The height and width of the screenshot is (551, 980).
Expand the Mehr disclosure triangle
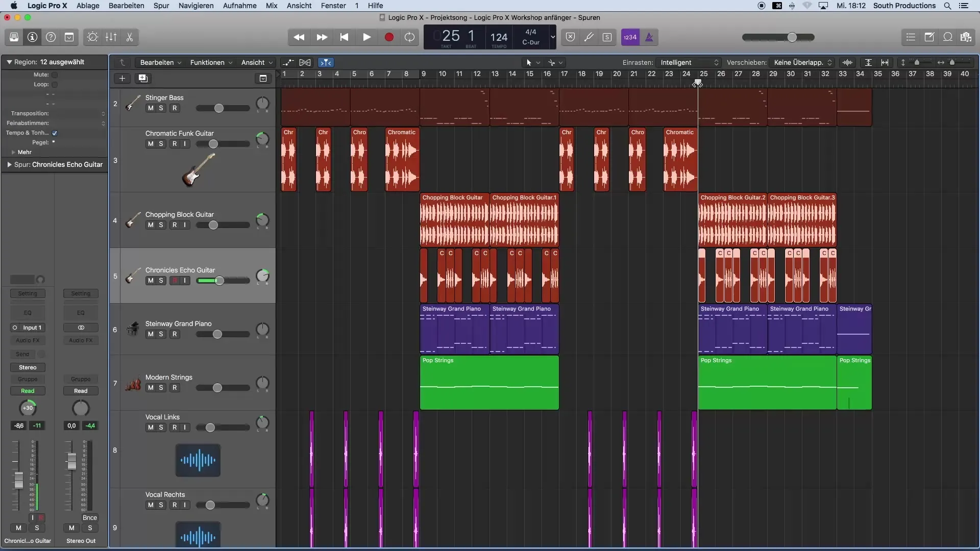(13, 153)
